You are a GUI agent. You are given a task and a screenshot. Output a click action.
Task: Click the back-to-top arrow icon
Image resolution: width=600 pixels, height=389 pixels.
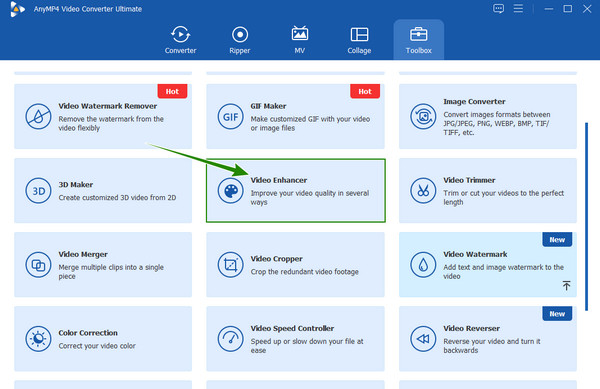[566, 285]
